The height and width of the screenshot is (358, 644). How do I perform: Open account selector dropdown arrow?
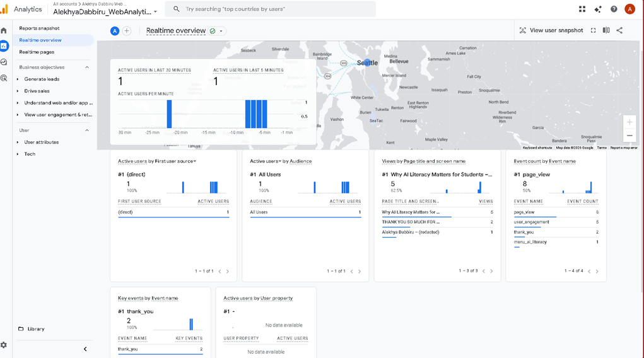[156, 12]
